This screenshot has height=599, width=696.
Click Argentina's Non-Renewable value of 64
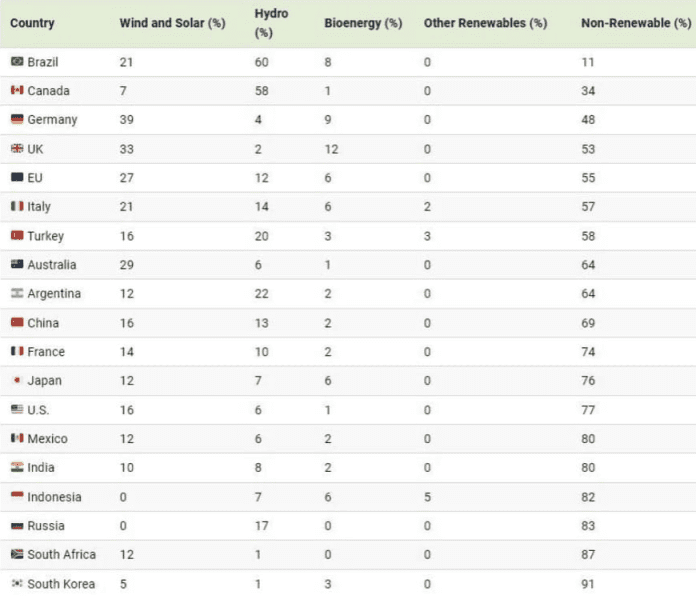click(588, 294)
